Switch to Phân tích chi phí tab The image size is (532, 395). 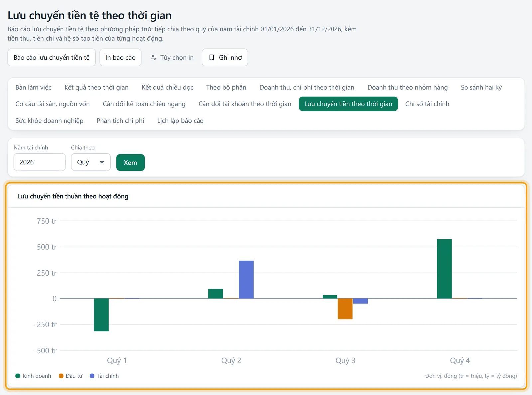(120, 120)
